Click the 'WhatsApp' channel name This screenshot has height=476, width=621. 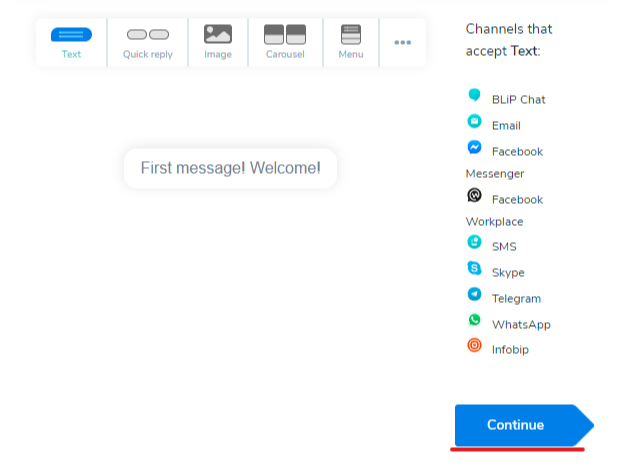521,325
